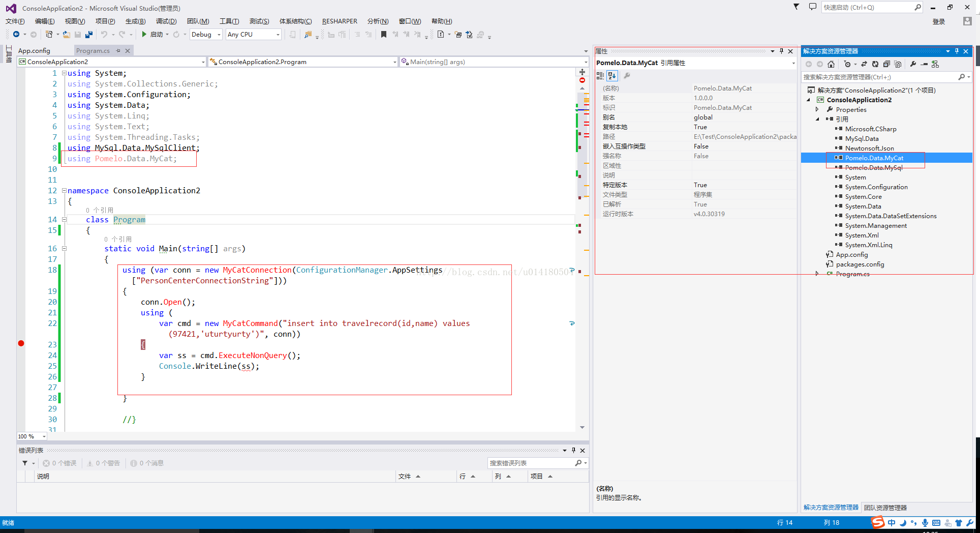Image resolution: width=980 pixels, height=533 pixels.
Task: Open the Debug configuration dropdown
Action: pos(206,34)
